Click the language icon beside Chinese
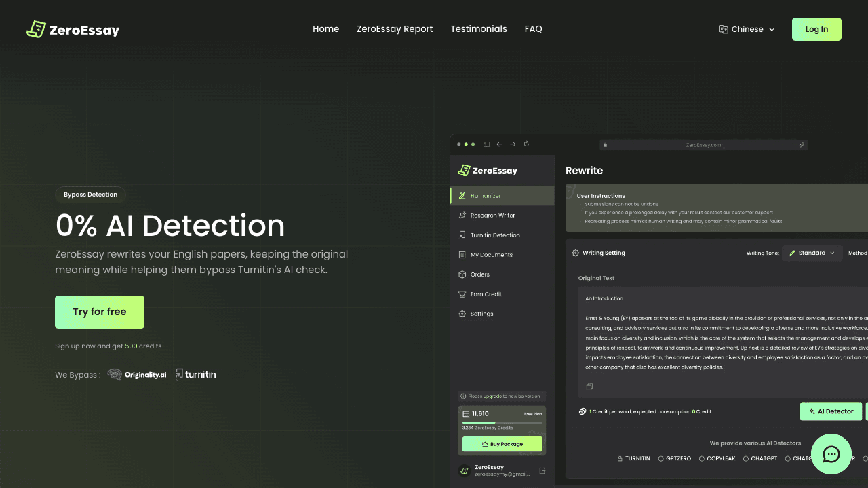 (724, 29)
